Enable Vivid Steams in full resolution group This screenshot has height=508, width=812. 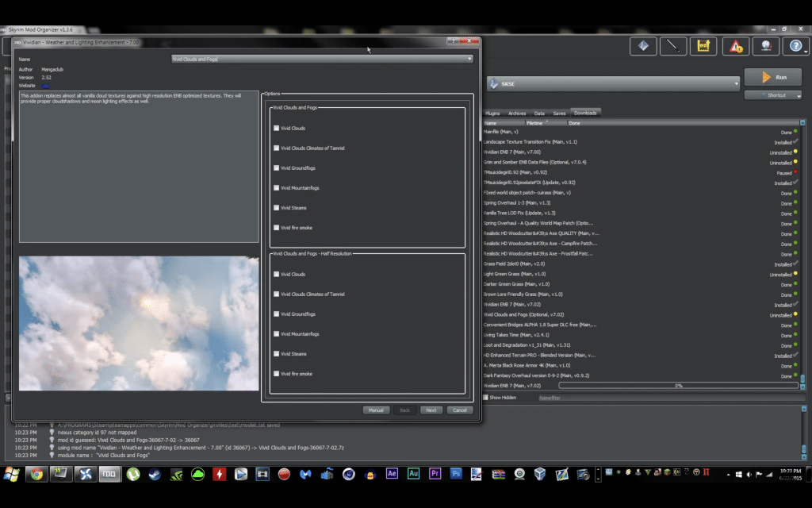click(x=276, y=207)
